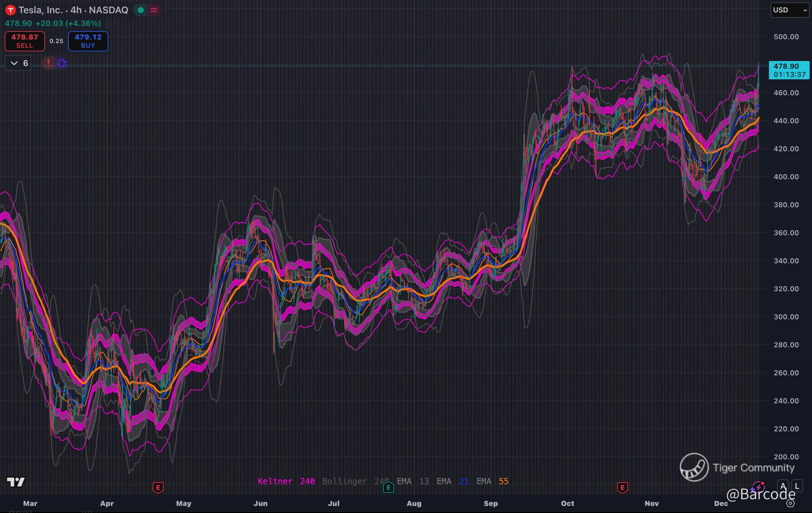
Task: Click the red earnings marker near May
Action: 158,487
